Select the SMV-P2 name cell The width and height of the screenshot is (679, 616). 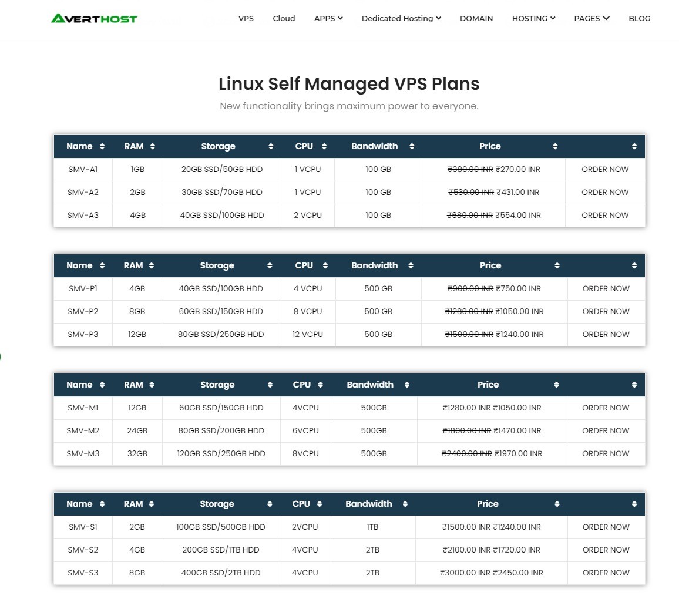pyautogui.click(x=83, y=311)
